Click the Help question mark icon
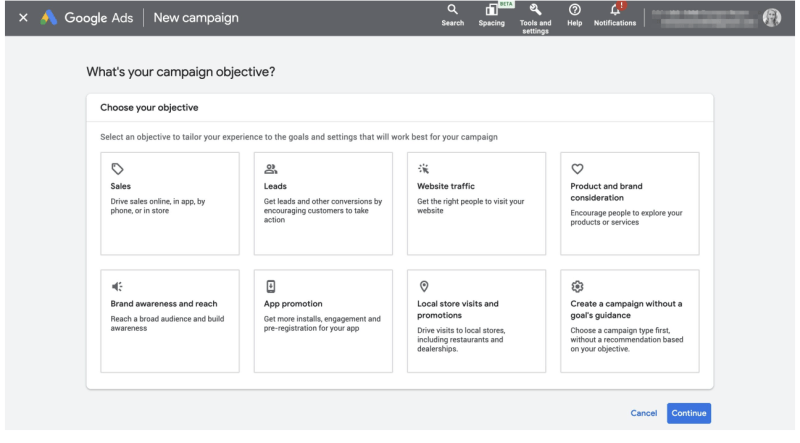Image resolution: width=800 pixels, height=443 pixels. coord(574,11)
